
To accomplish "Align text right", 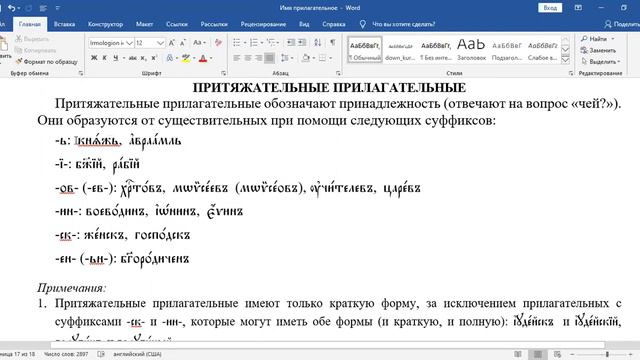I will coord(258,58).
